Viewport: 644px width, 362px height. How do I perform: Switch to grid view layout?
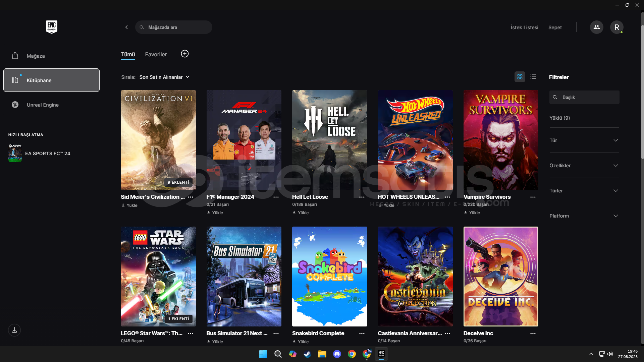click(520, 77)
